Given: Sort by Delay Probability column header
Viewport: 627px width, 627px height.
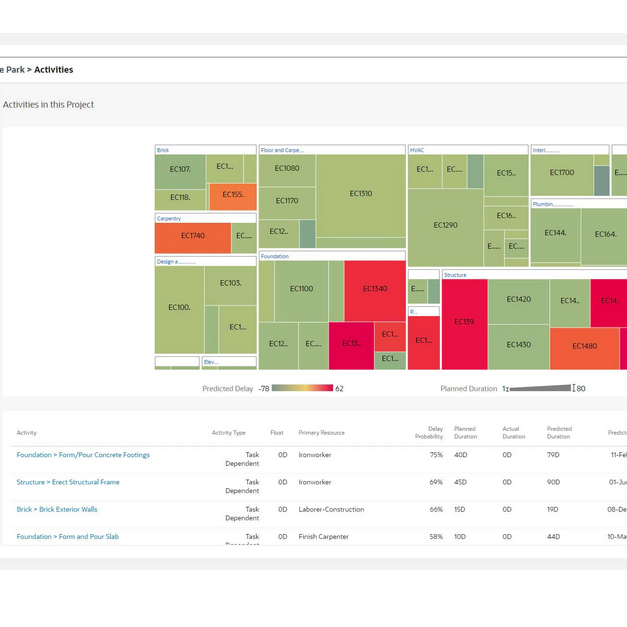Looking at the screenshot, I should pos(429,433).
